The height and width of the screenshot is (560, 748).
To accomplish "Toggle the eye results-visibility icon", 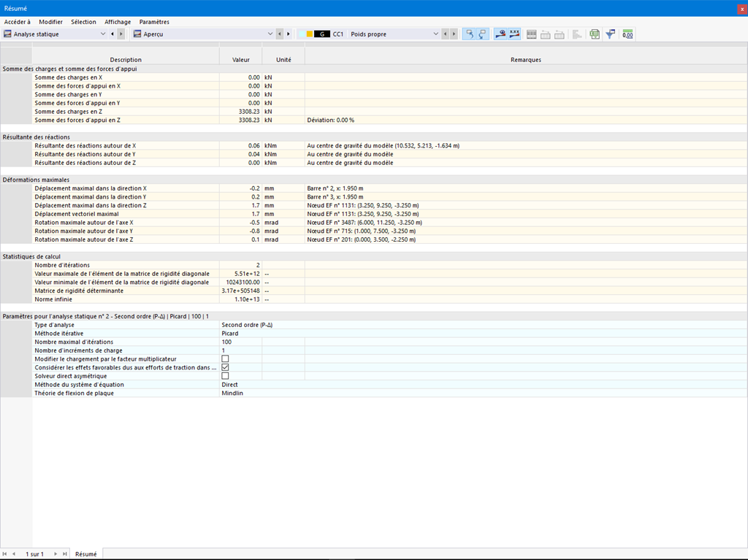I will (x=500, y=34).
